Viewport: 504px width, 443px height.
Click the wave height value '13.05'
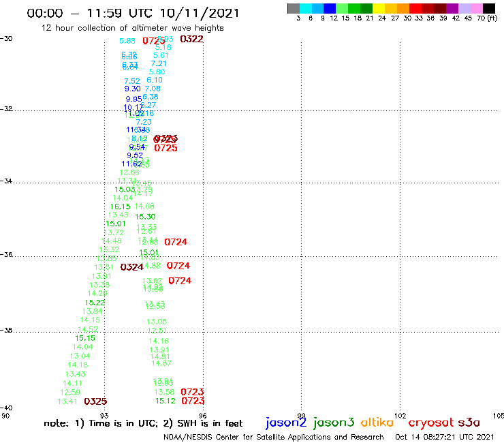tap(157, 322)
